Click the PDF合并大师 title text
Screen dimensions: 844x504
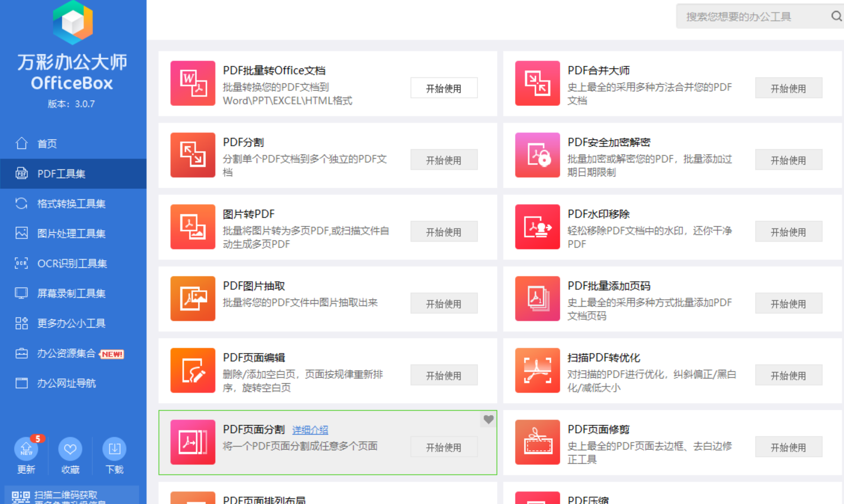pos(598,70)
